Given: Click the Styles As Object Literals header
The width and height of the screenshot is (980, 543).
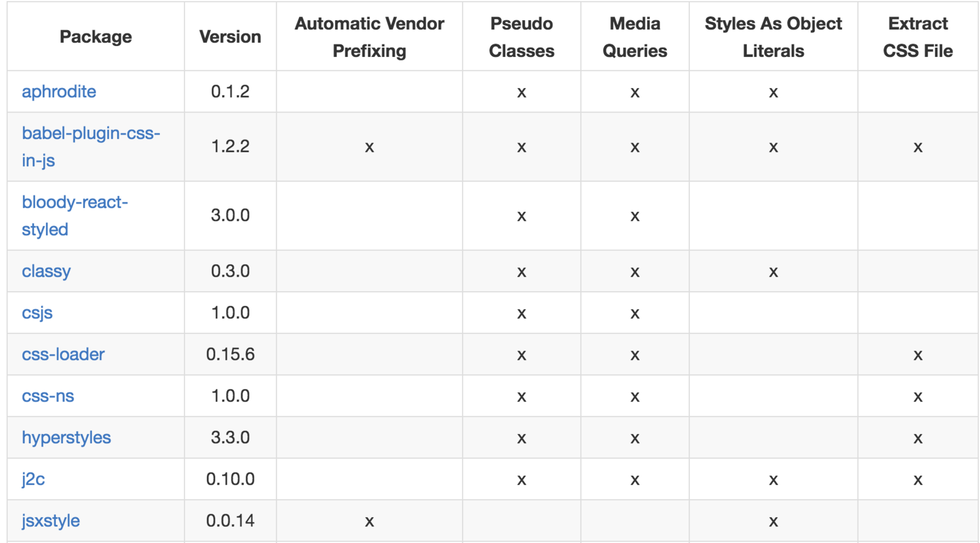Looking at the screenshot, I should 773,37.
